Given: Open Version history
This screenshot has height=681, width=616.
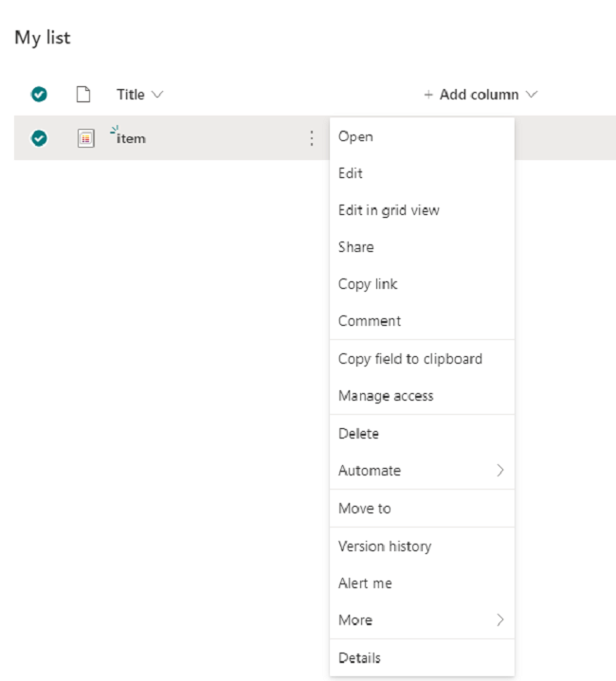Looking at the screenshot, I should coord(423,546).
